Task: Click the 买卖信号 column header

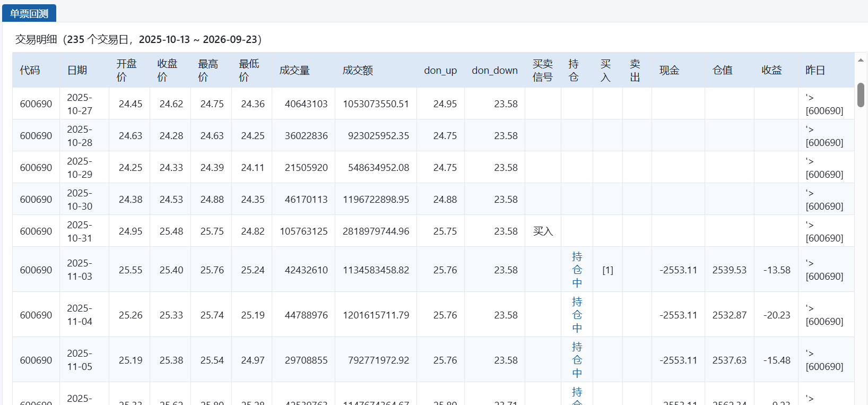Action: [x=543, y=70]
